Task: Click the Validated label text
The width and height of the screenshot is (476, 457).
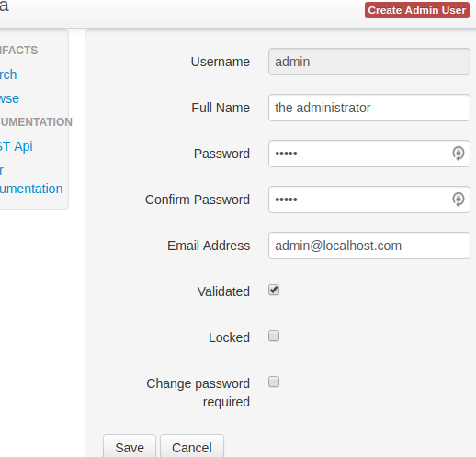Action: pos(223,291)
